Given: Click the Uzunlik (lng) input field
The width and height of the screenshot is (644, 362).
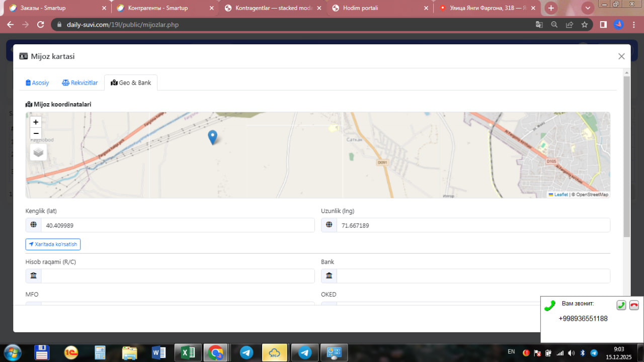Looking at the screenshot, I should coord(473,226).
